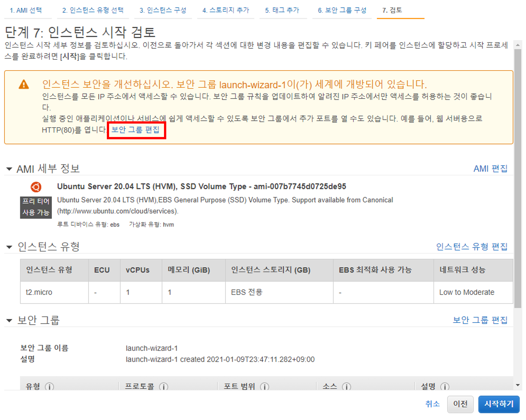
Task: Click the AMI 편집 link
Action: pyautogui.click(x=491, y=169)
